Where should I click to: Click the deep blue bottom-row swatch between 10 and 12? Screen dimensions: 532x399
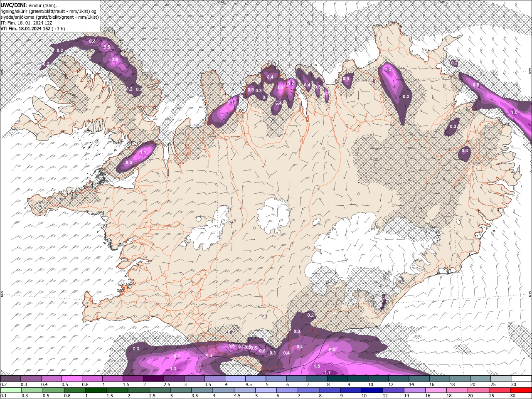pyautogui.click(x=372, y=390)
